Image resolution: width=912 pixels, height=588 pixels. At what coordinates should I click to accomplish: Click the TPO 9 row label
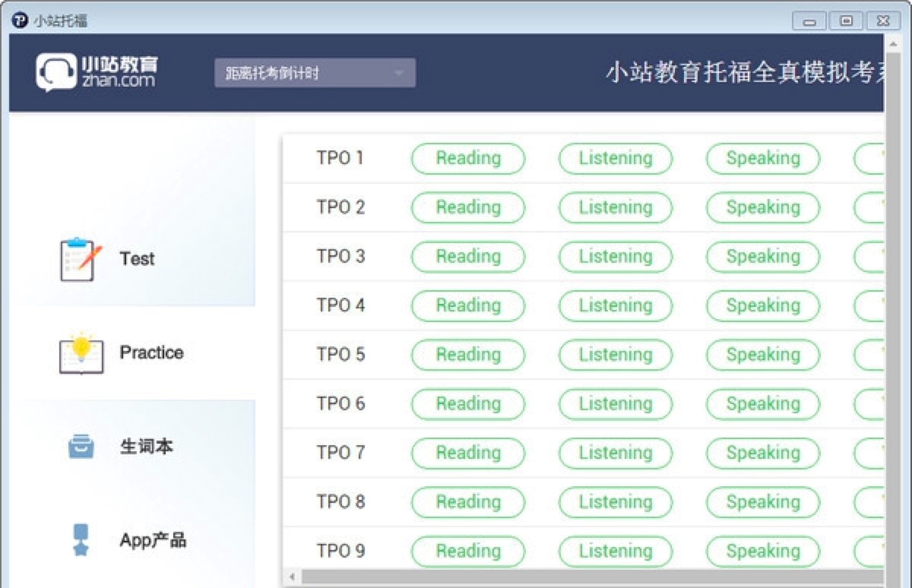point(340,552)
